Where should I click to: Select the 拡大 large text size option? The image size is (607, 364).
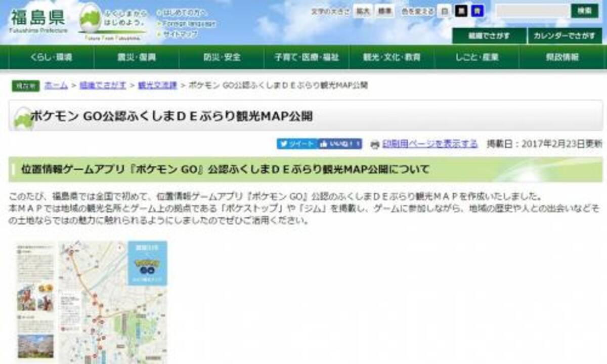coord(361,12)
